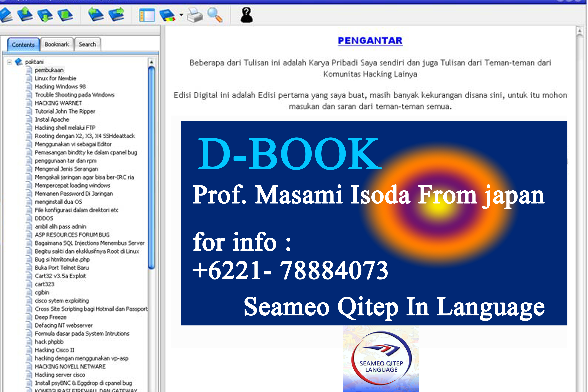Open Menggunakan vi sebagai Editor topic

tap(73, 144)
